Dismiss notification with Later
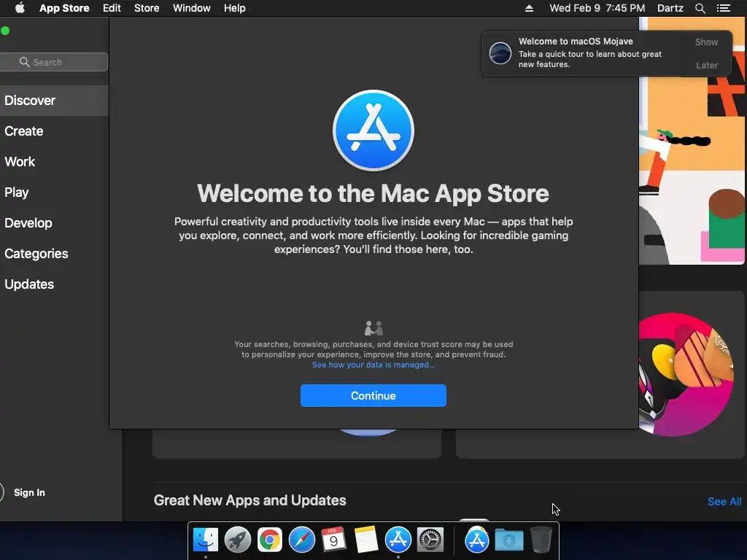The height and width of the screenshot is (560, 747). click(706, 65)
